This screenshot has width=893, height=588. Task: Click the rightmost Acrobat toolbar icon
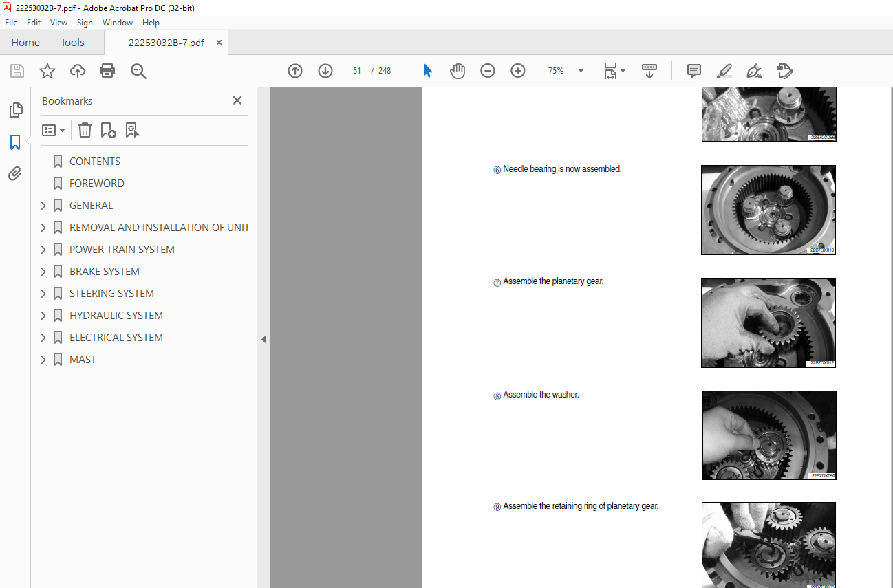click(784, 71)
